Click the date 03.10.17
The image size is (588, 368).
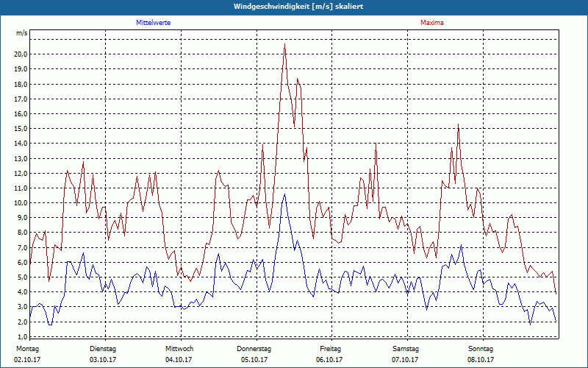[x=103, y=360]
